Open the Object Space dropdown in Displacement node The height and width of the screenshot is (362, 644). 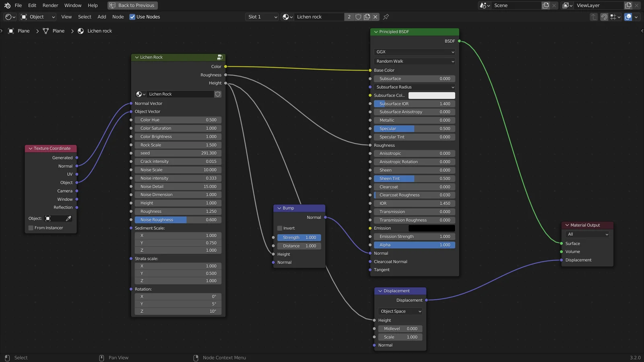point(400,311)
